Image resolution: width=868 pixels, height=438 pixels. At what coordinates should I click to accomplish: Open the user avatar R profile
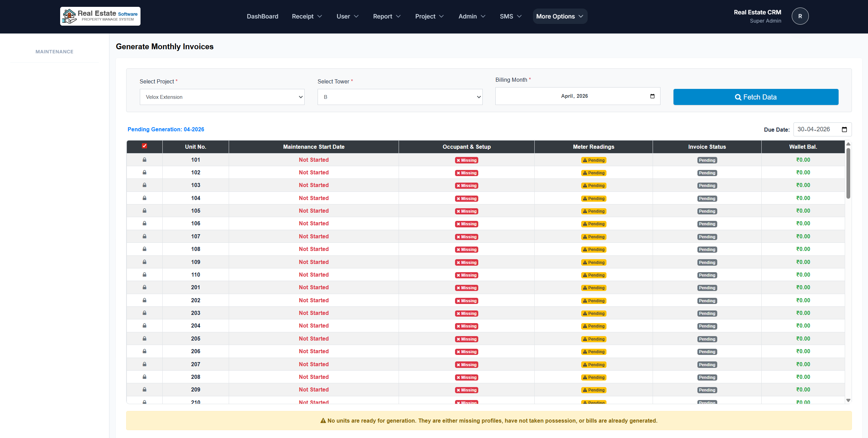pos(800,16)
